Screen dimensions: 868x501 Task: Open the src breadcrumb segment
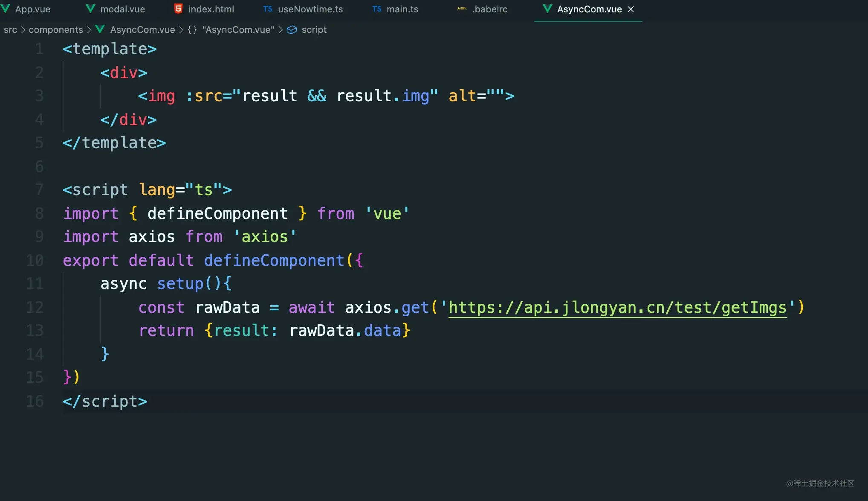(x=10, y=29)
